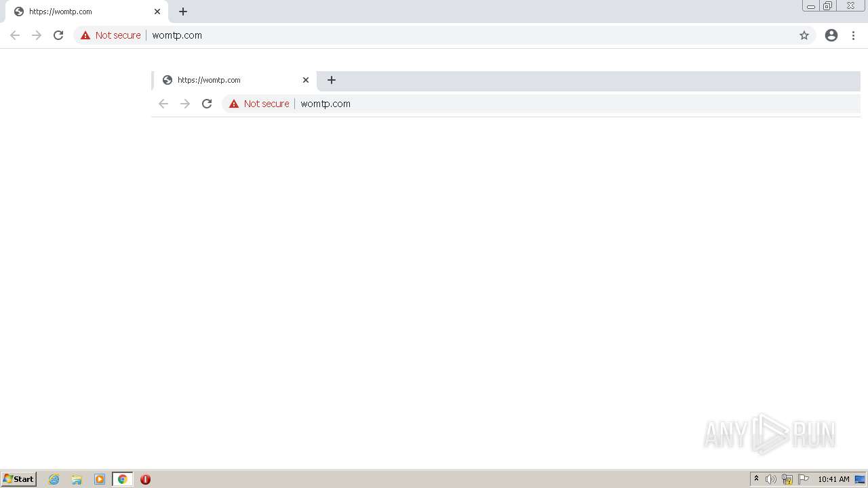Screen dimensions: 868x488
Task: Reload the page in outer browser toolbar
Action: pos(58,35)
